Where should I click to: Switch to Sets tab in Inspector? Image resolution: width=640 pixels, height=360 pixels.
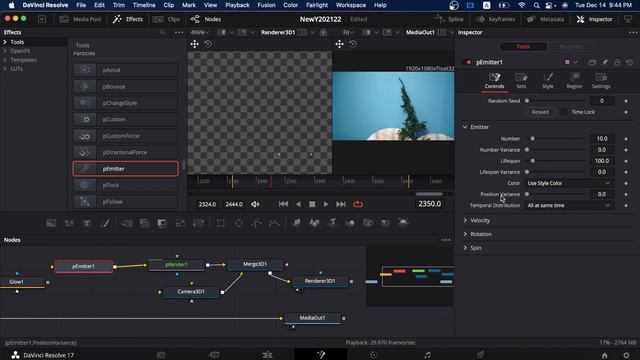[x=521, y=80]
